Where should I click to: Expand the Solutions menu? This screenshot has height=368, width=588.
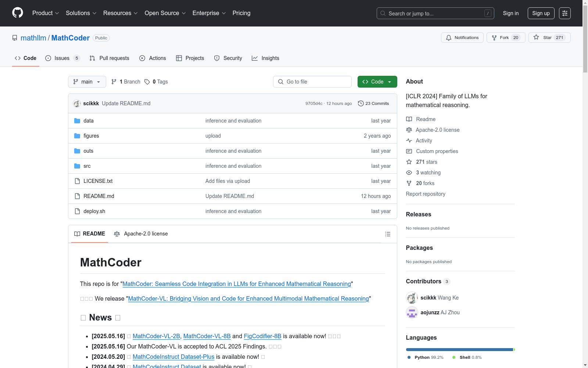81,13
